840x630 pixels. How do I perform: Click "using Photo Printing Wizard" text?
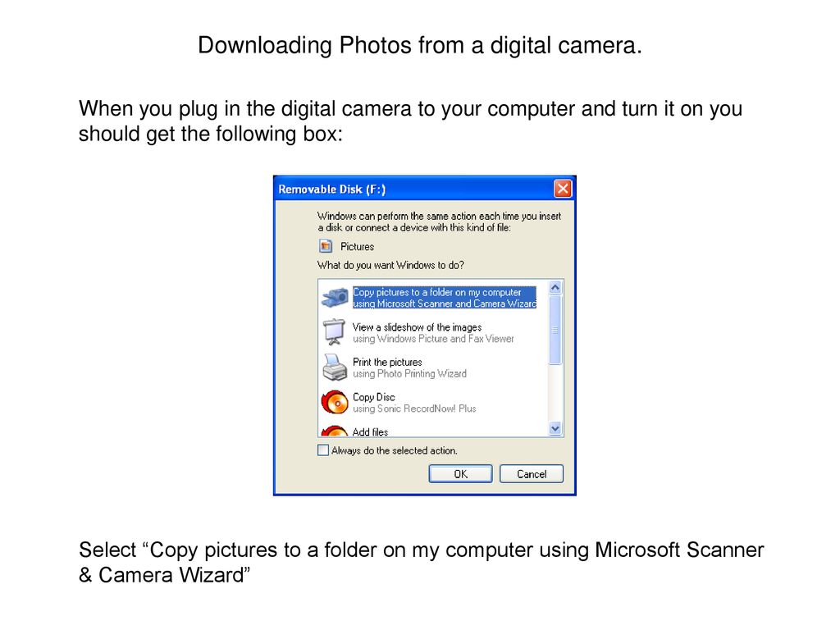coord(409,374)
